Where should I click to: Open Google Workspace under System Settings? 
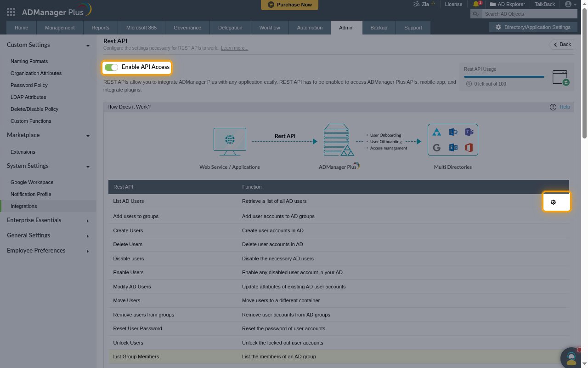pyautogui.click(x=32, y=182)
